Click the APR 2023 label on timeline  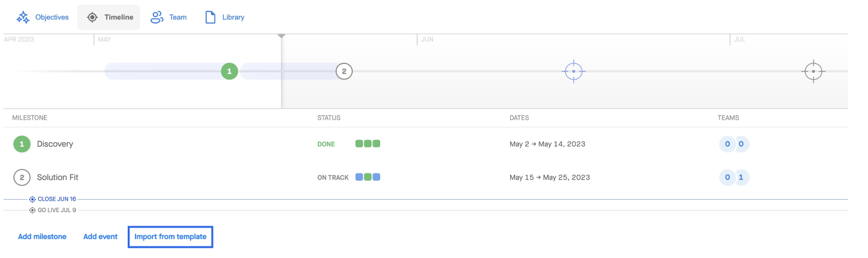(19, 39)
